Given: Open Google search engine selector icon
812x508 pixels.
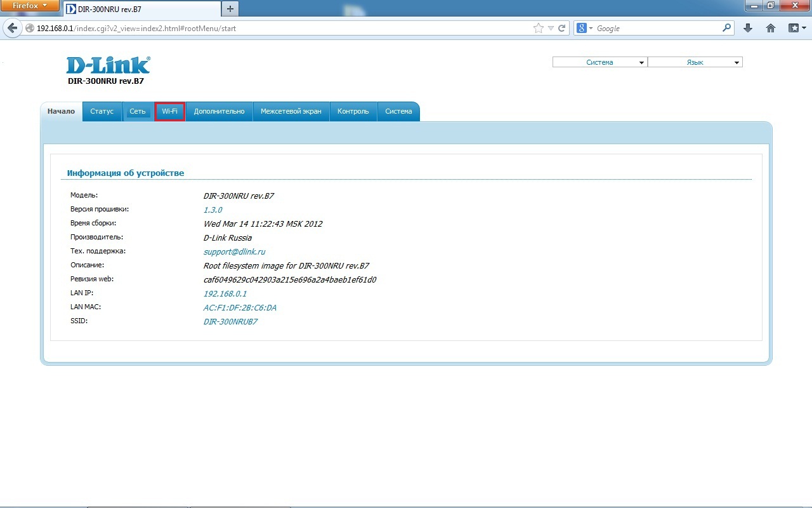Looking at the screenshot, I should (585, 29).
